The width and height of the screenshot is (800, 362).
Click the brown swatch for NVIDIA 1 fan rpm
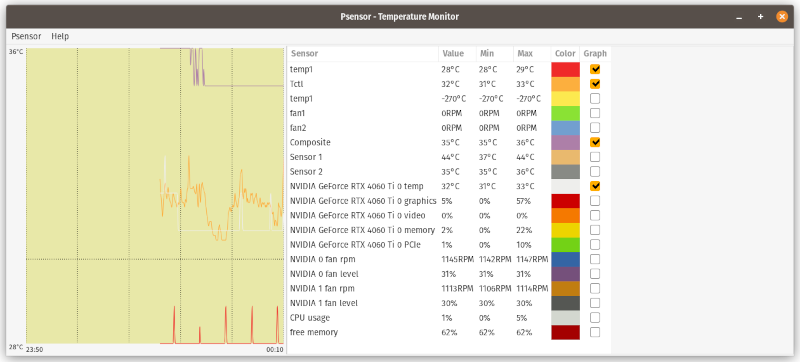(x=565, y=289)
